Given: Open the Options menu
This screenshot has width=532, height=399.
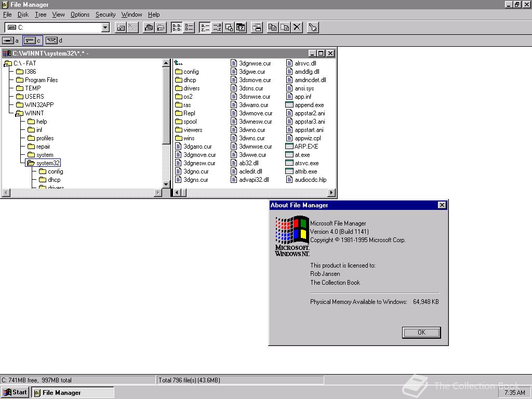Looking at the screenshot, I should click(80, 15).
